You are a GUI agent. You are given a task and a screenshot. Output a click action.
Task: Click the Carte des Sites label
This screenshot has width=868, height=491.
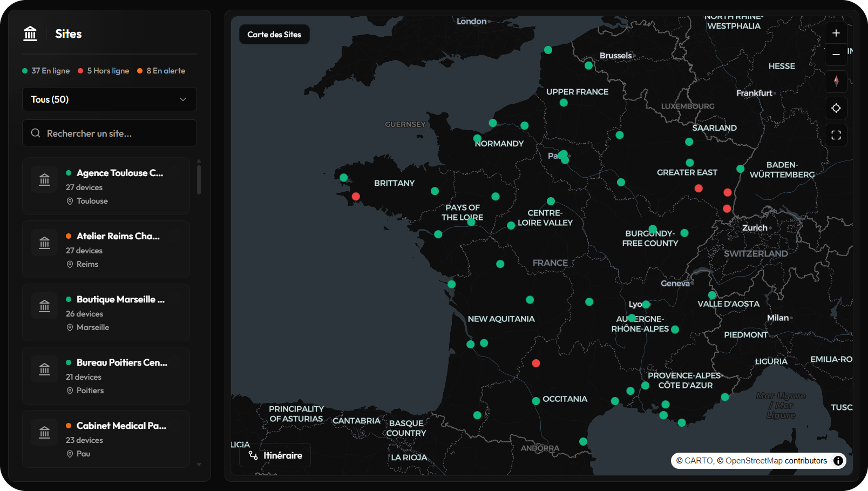pos(274,35)
